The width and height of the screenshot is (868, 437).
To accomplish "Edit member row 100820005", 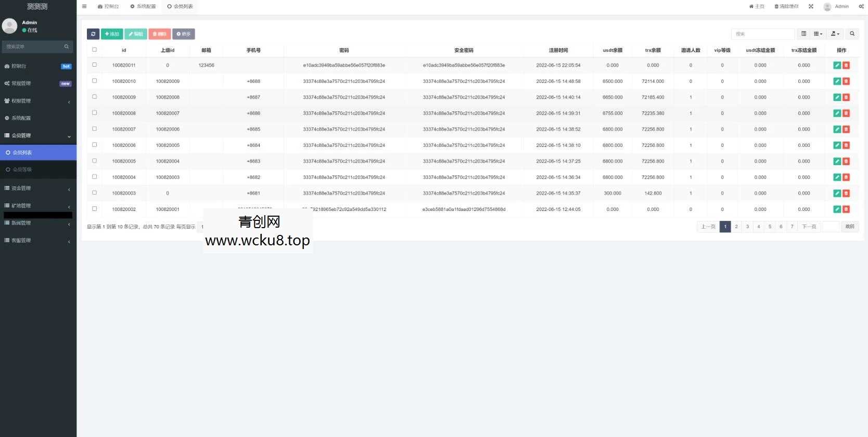I will 837,161.
